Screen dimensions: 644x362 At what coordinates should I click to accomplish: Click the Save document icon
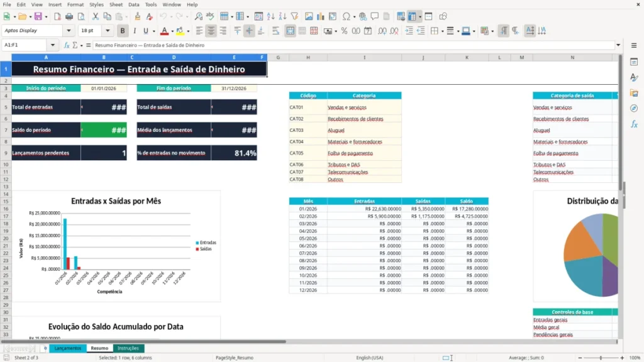click(38, 16)
